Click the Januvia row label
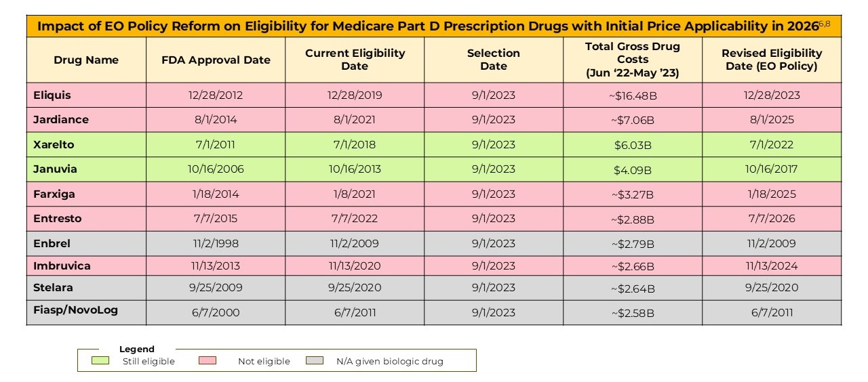The image size is (868, 382). tap(55, 169)
